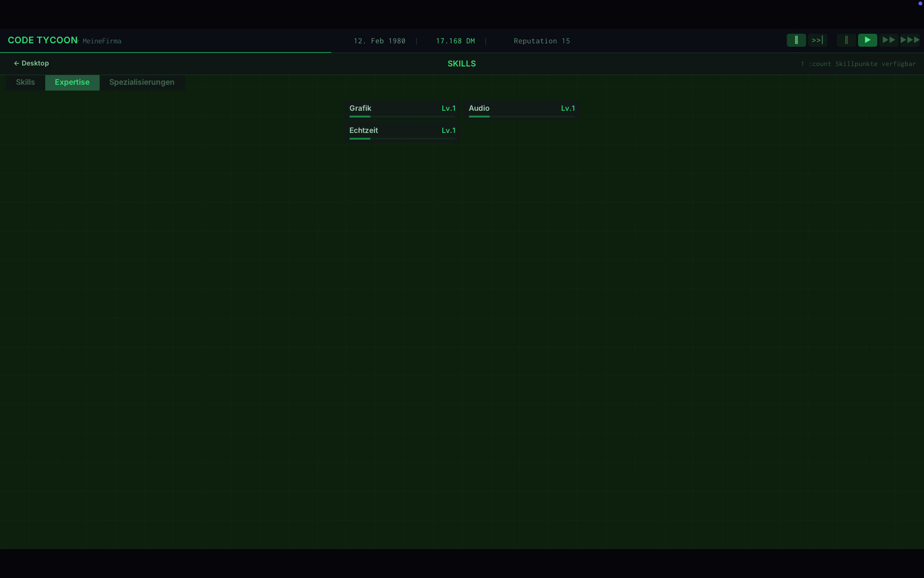This screenshot has height=578, width=924.
Task: Click the CODE TYCOON title
Action: (42, 40)
